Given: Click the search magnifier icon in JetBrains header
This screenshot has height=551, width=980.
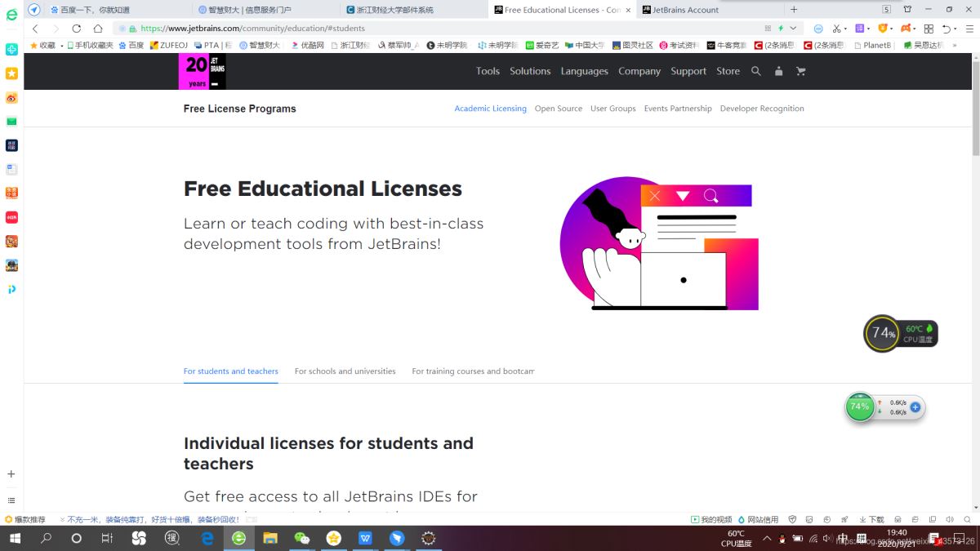Looking at the screenshot, I should (755, 71).
